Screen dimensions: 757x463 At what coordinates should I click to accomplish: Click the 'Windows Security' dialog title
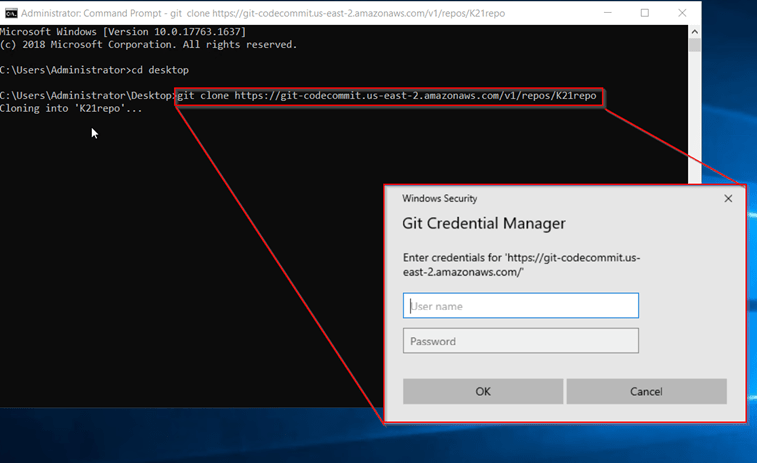pos(439,198)
